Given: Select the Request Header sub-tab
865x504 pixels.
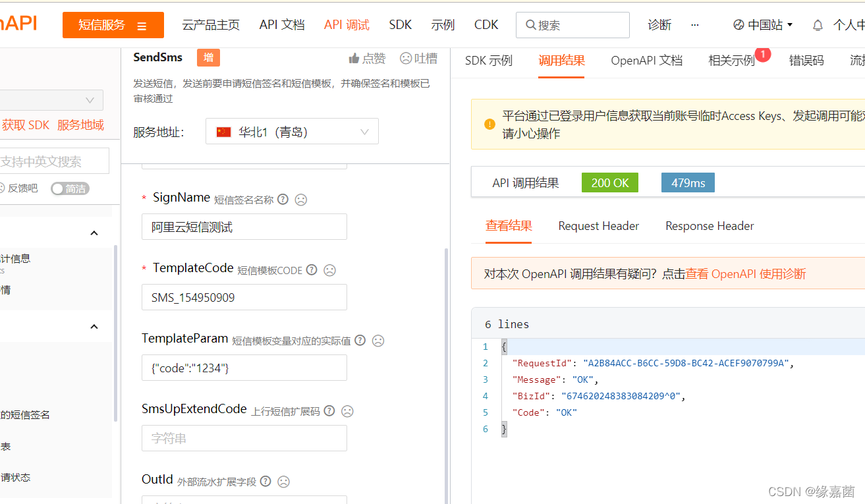Looking at the screenshot, I should tap(599, 225).
